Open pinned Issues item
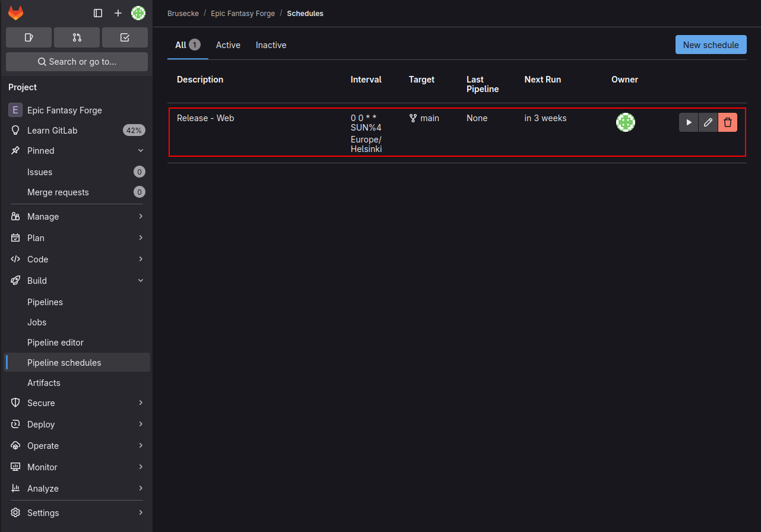761x532 pixels. point(77,172)
